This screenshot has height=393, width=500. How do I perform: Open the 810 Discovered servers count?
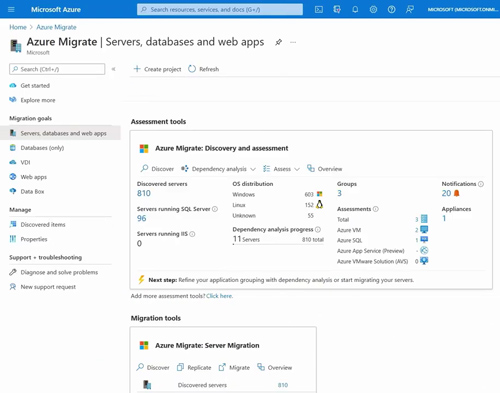[x=144, y=193]
